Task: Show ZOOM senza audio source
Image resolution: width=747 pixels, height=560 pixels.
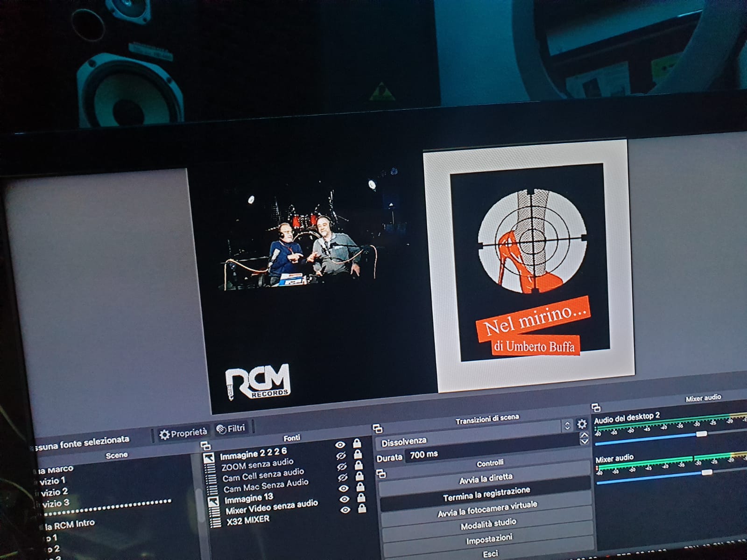Action: coord(341,455)
